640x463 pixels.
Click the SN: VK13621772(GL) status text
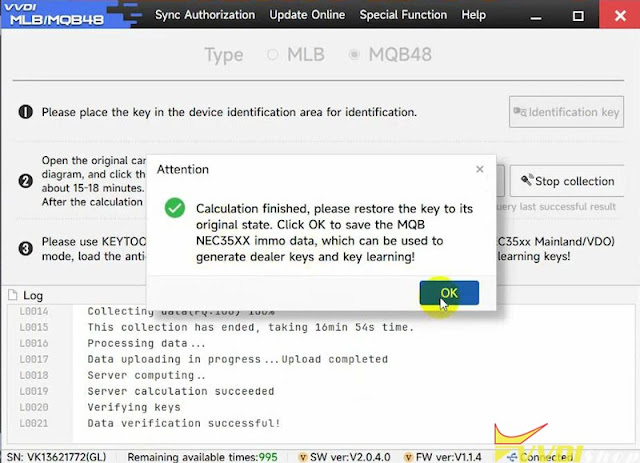pos(56,457)
